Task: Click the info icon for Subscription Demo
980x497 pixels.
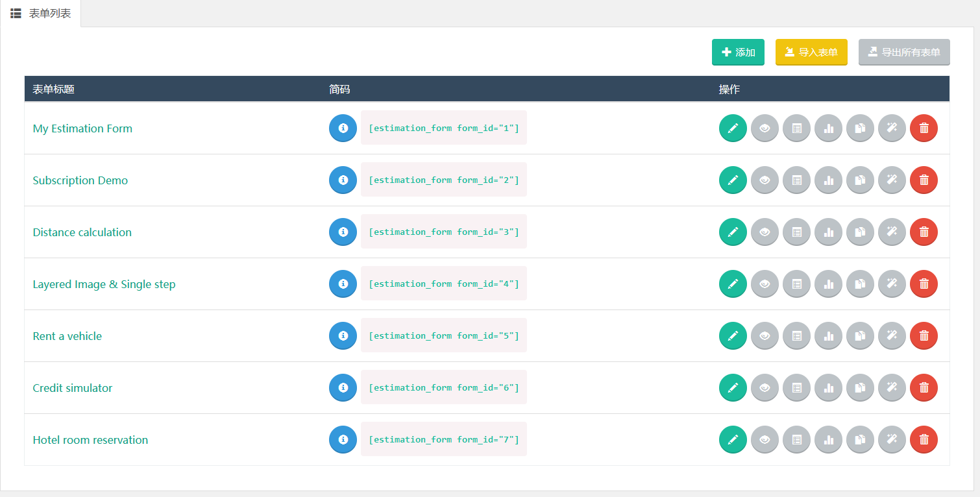Action: (x=343, y=180)
